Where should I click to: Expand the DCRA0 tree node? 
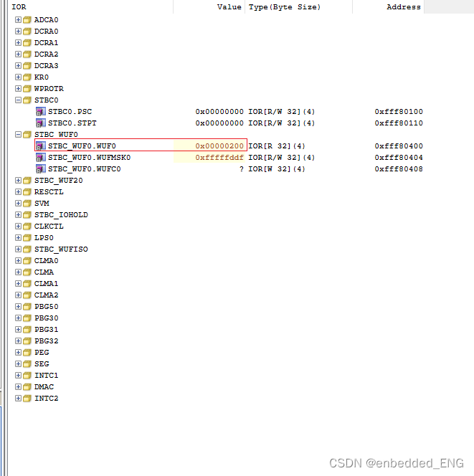[x=18, y=32]
